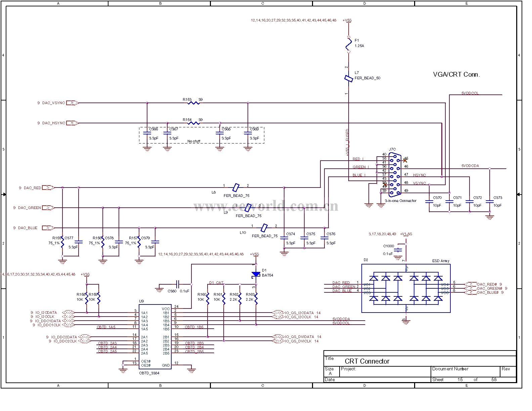The height and width of the screenshot is (411, 532).
Task: Click the 'HSYNC' label at connector pin 47
Action: (x=419, y=175)
